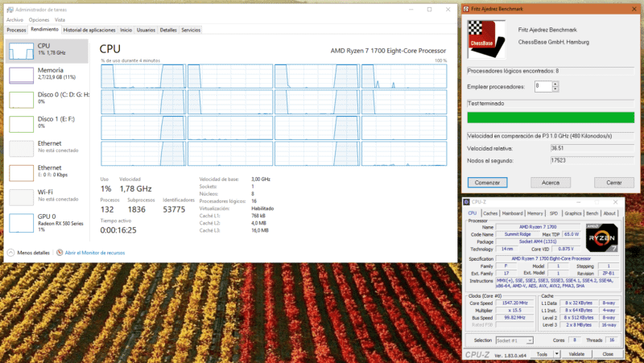Click the Close button in CPU-Z
This screenshot has width=644, height=363.
(608, 354)
